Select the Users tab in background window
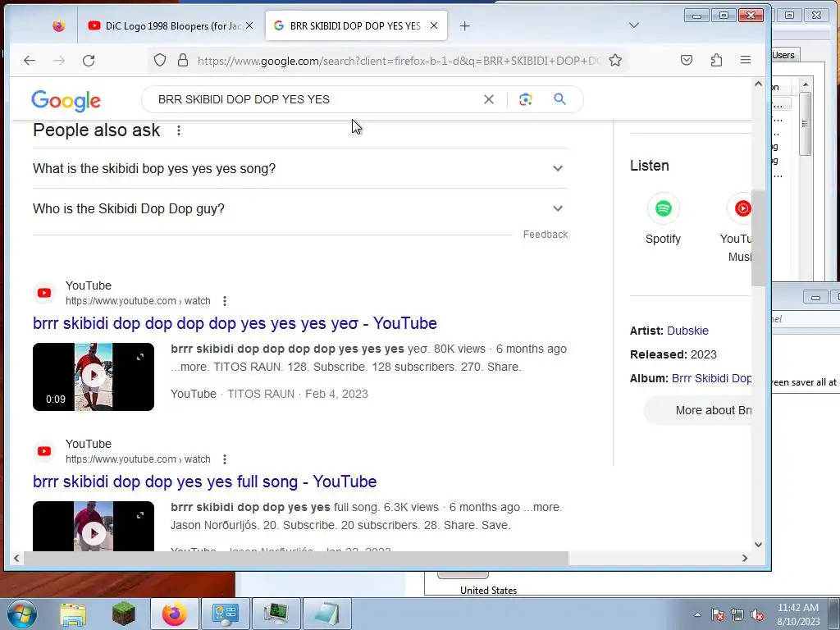 pyautogui.click(x=783, y=55)
